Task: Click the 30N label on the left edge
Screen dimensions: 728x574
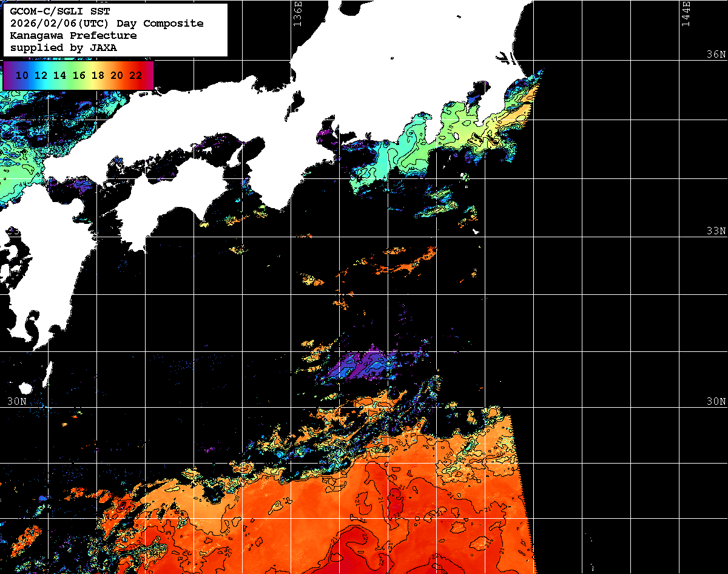Action: coord(16,402)
